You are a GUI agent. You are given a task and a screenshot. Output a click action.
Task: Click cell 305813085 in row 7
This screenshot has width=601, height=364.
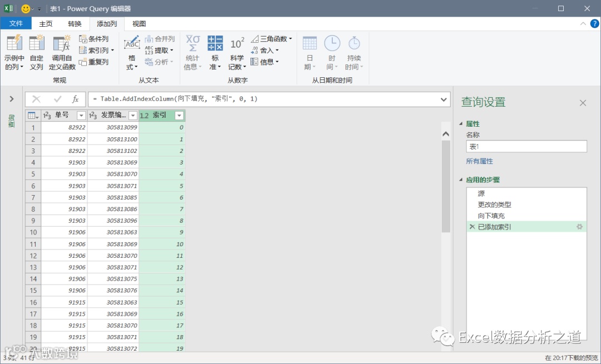113,197
